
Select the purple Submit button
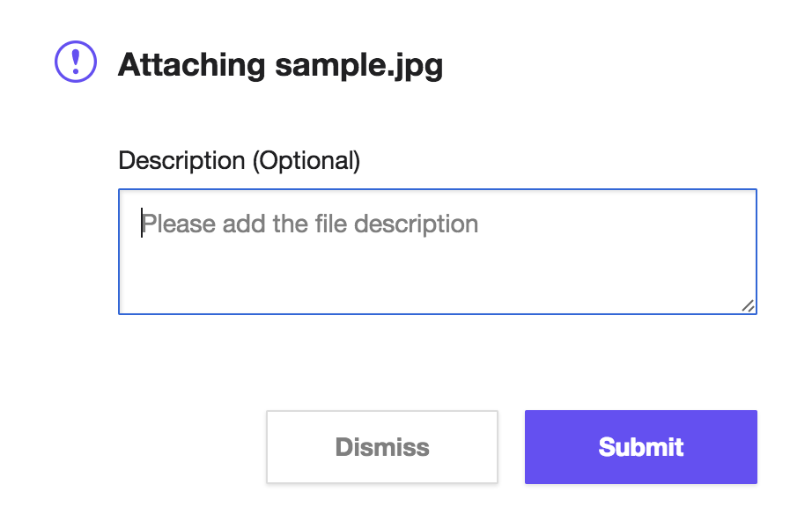tap(640, 447)
